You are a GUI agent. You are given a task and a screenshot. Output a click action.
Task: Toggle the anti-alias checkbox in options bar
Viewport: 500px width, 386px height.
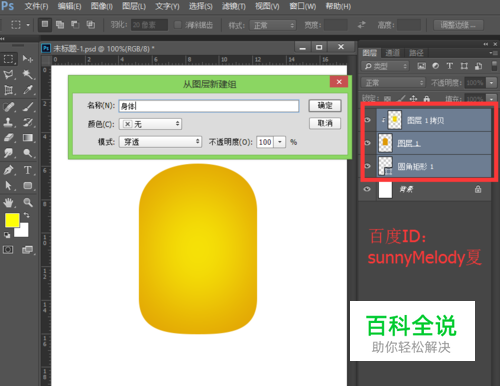(178, 25)
